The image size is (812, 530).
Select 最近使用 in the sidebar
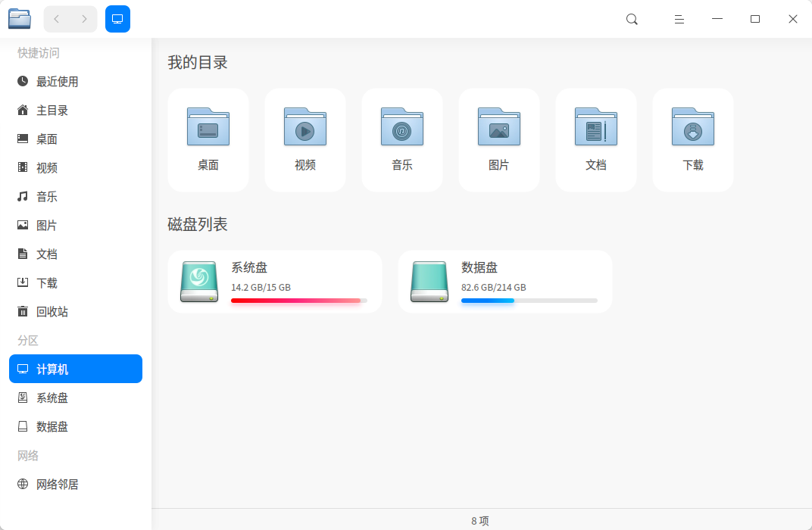[x=76, y=81]
